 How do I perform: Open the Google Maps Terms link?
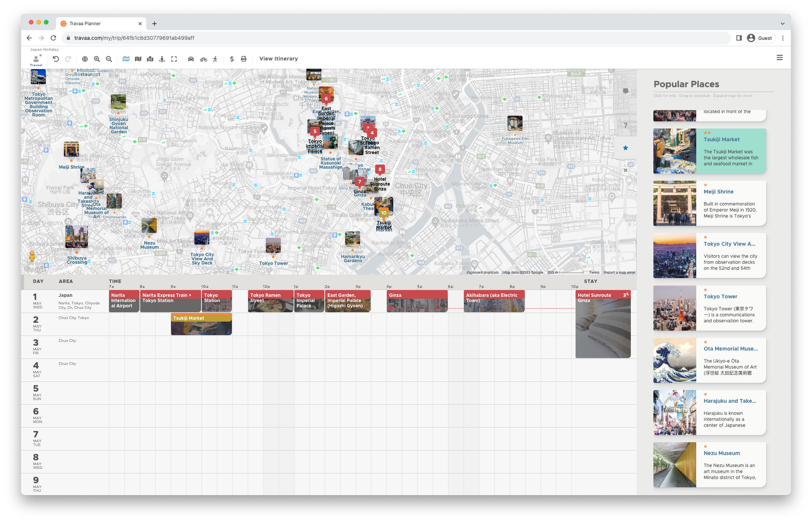tap(594, 272)
